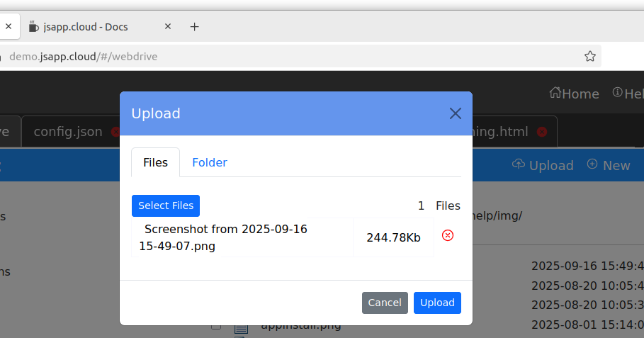Image resolution: width=644 pixels, height=338 pixels.
Task: Open the config.json editor tab
Action: 68,132
